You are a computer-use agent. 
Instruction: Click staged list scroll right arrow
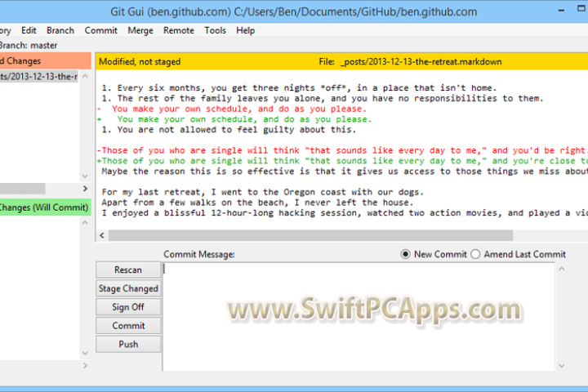[85, 365]
